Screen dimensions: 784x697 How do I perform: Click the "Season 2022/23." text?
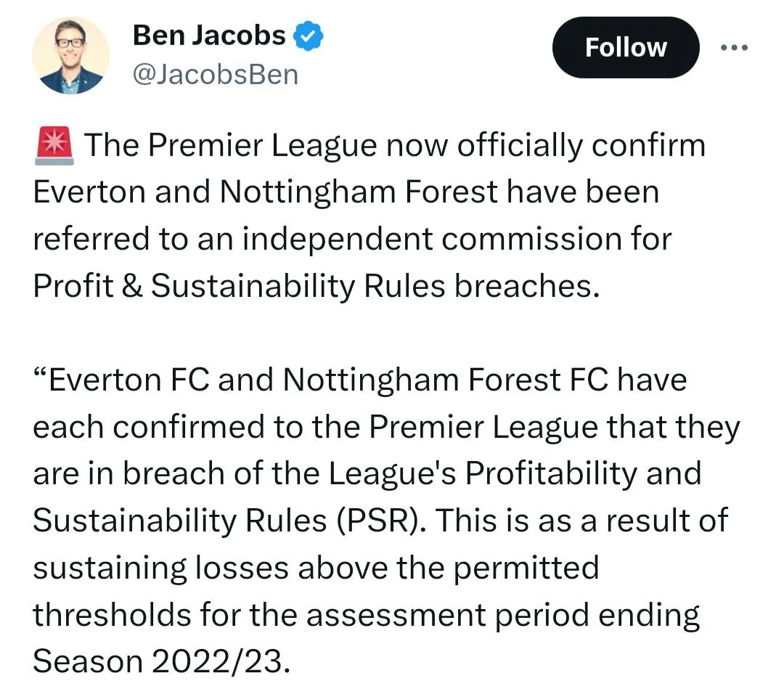point(161,662)
